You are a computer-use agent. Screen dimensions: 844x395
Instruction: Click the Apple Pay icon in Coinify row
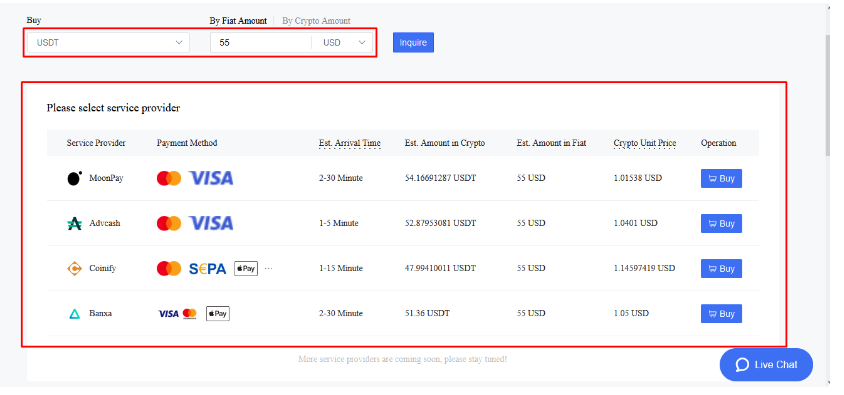pyautogui.click(x=246, y=268)
